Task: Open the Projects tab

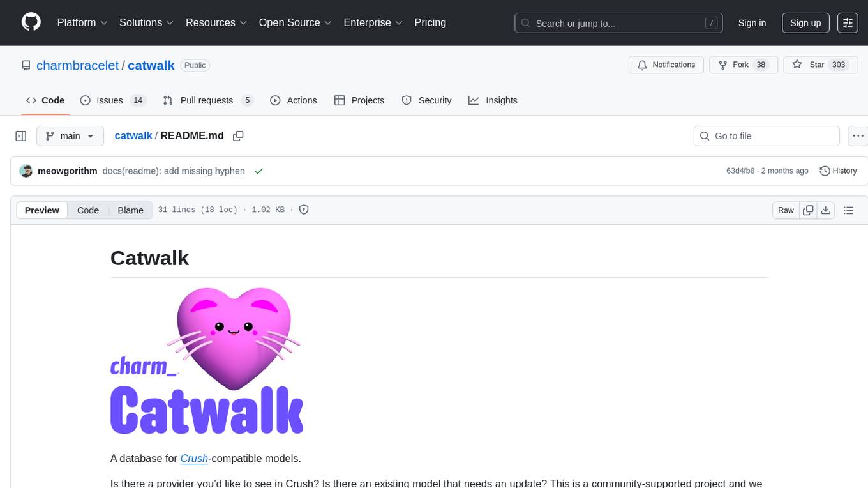Action: pos(359,100)
